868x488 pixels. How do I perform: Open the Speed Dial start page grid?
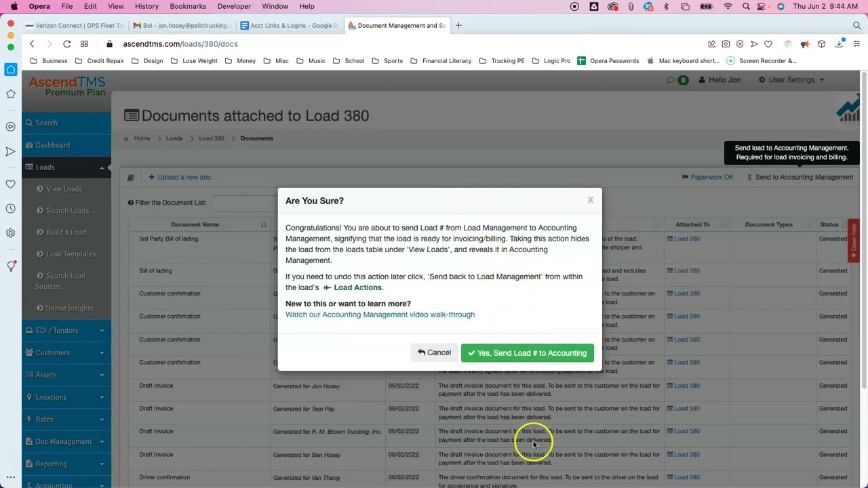click(x=84, y=44)
